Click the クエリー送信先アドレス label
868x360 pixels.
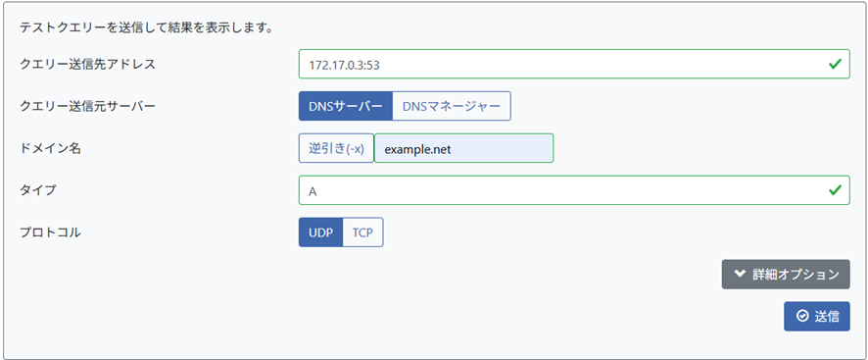point(87,64)
